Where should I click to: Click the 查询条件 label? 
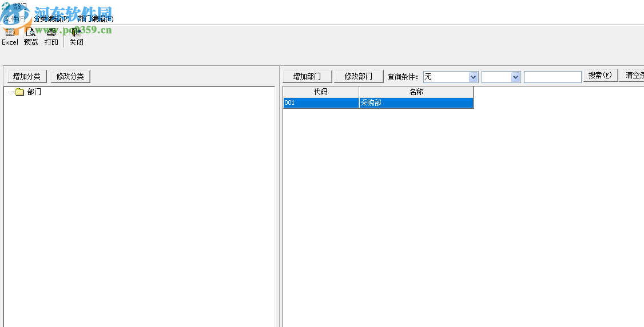tap(403, 77)
